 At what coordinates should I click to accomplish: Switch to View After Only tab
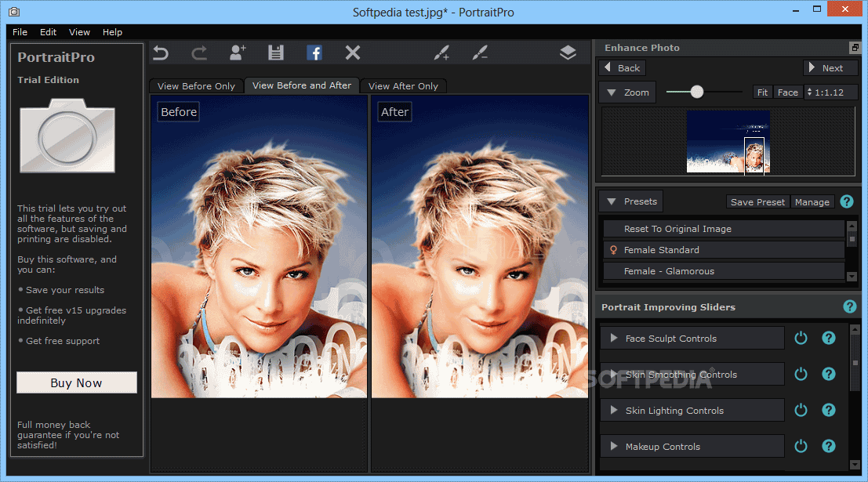[403, 85]
